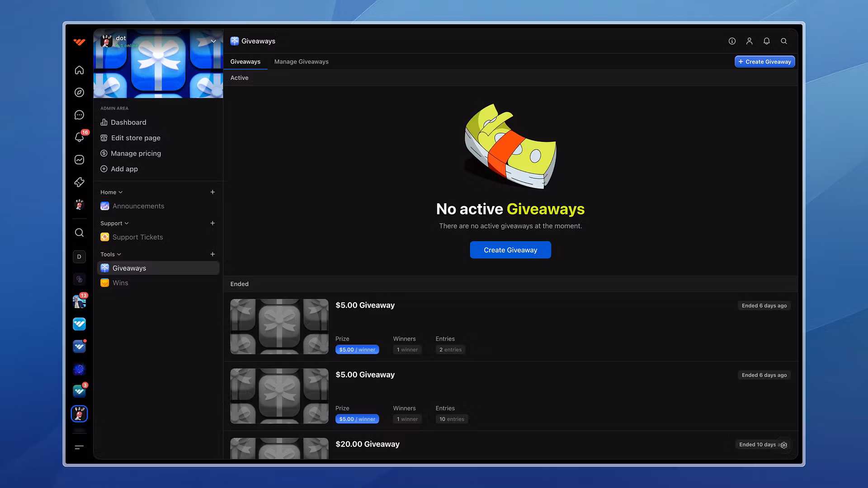
Task: Open first $5.00 Giveaway thumbnail
Action: point(279,326)
